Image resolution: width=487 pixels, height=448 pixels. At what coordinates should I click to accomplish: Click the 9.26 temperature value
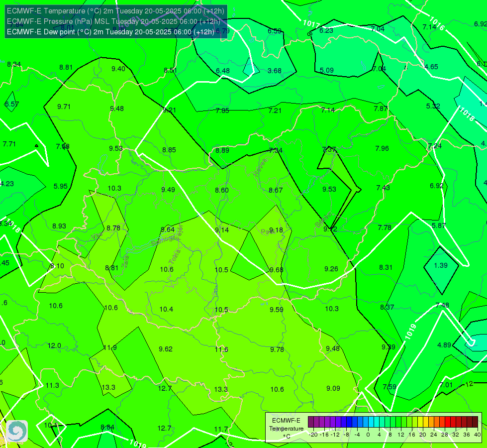click(331, 269)
